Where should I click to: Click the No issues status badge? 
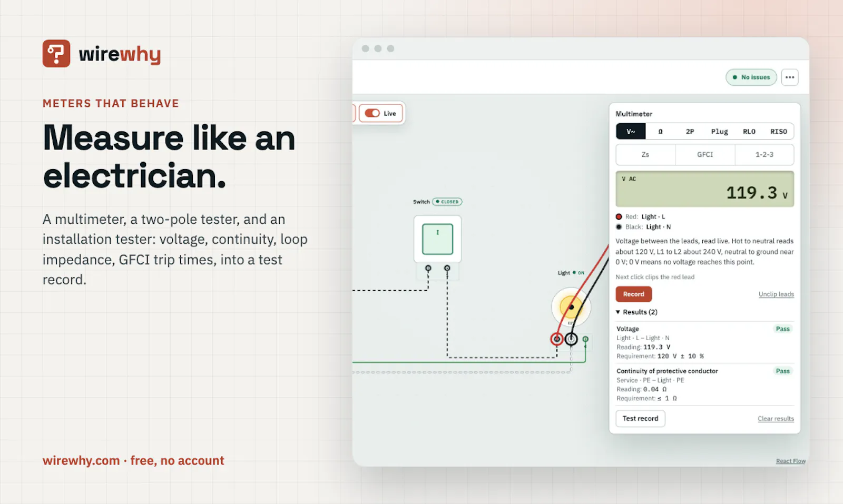pos(751,77)
